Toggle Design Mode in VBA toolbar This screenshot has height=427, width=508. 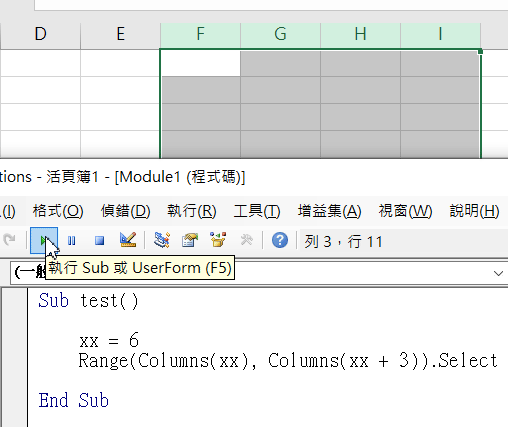tap(128, 240)
